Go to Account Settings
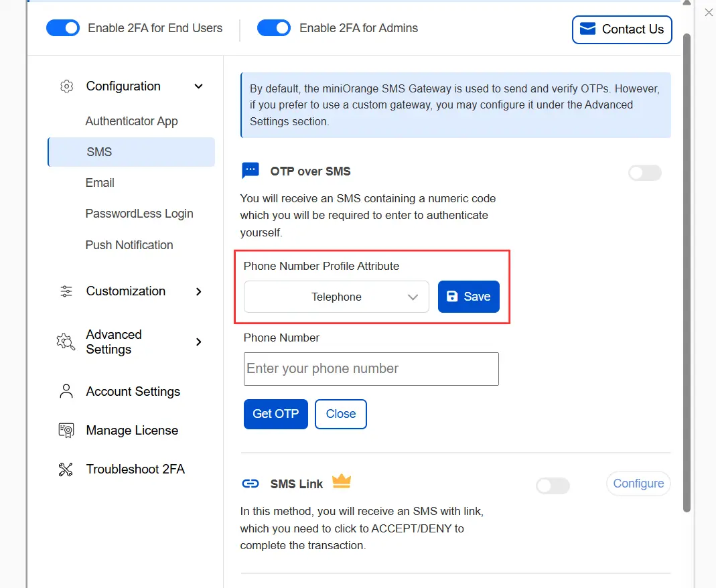The image size is (716, 588). pos(133,392)
